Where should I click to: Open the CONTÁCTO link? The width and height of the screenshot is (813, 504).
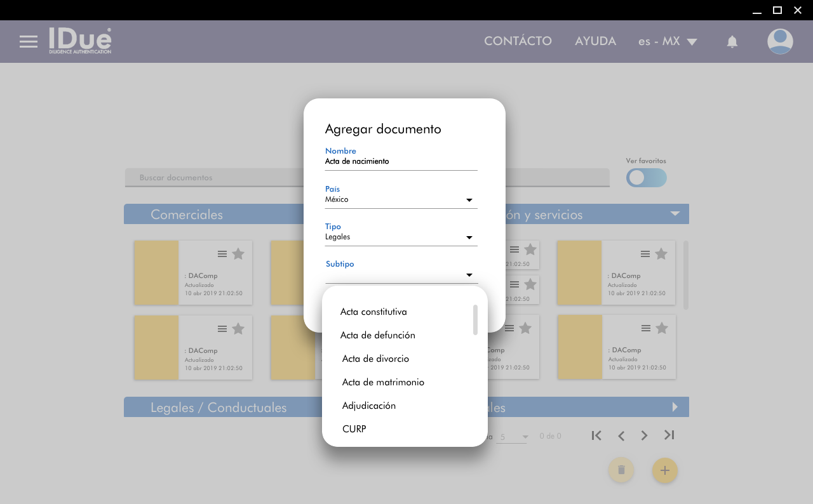[x=518, y=41]
